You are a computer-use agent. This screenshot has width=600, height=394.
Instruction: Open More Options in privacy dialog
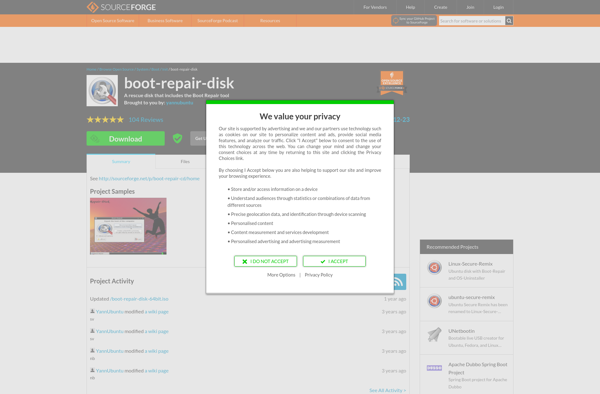coord(281,275)
